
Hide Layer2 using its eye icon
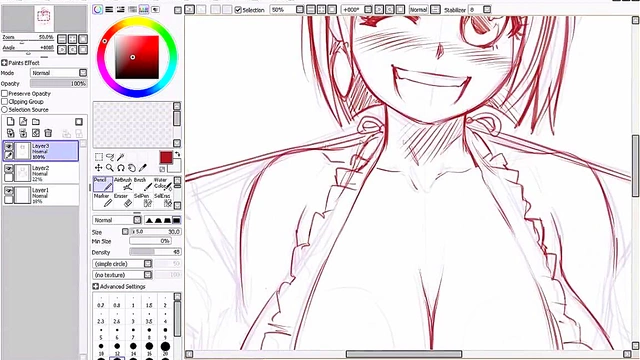click(8, 168)
